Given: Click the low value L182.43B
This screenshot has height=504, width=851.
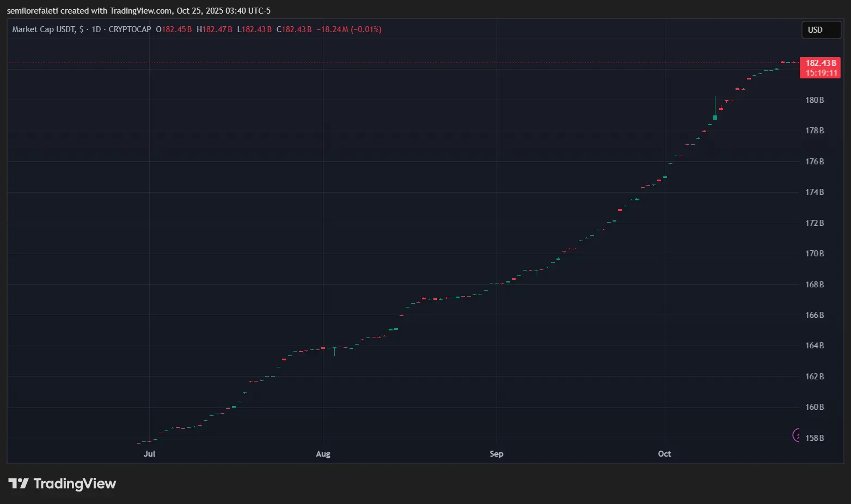Looking at the screenshot, I should [254, 29].
